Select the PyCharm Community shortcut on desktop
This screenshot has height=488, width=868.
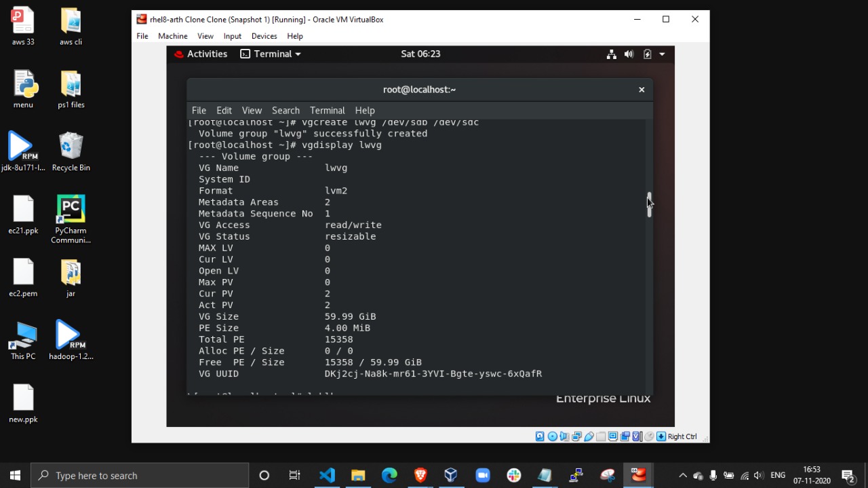[71, 219]
